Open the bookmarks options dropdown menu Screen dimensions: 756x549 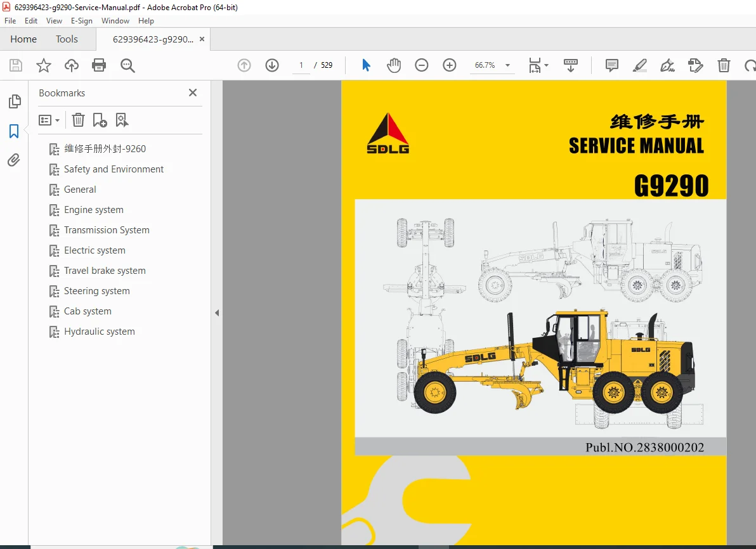click(x=49, y=120)
